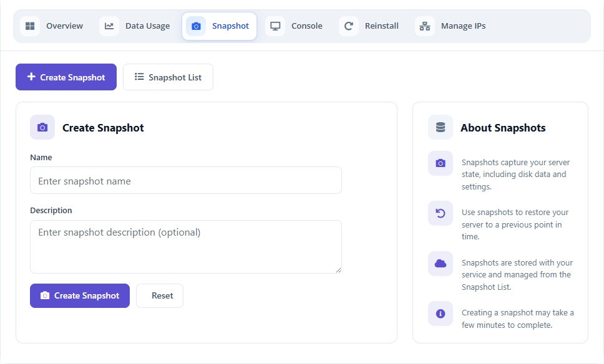This screenshot has width=604, height=364.
Task: Go to the Reinstall tab
Action: [x=369, y=26]
